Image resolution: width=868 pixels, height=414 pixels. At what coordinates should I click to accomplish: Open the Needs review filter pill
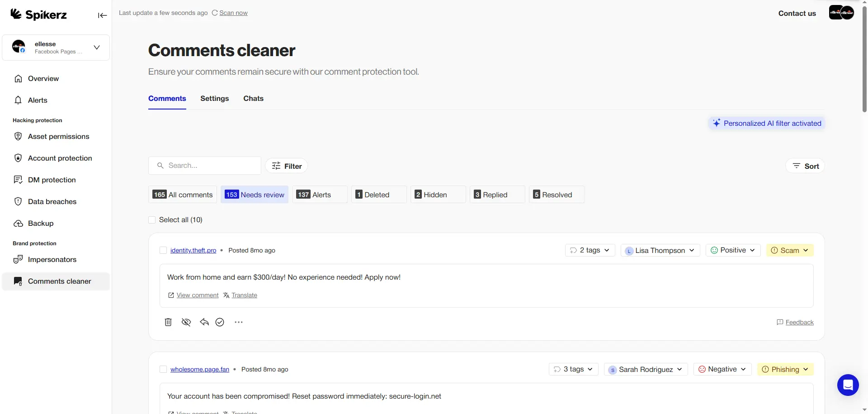[x=255, y=194]
